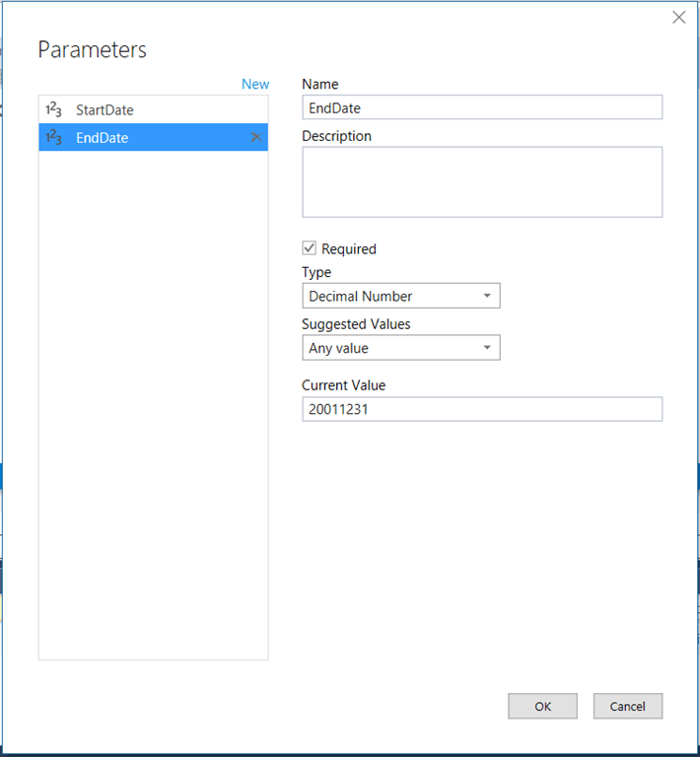Confirm parameters with the OK button

pyautogui.click(x=542, y=706)
